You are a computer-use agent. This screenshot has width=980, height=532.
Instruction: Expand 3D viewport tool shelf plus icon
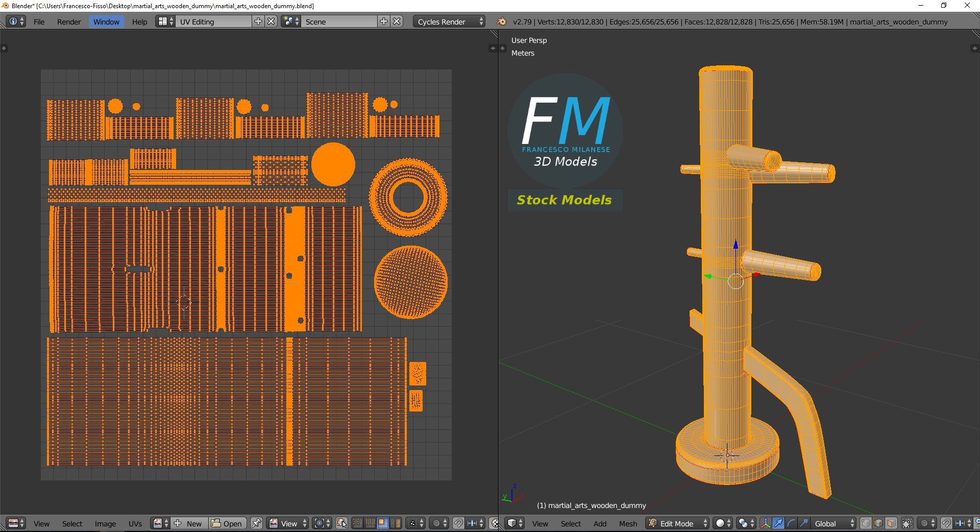503,48
